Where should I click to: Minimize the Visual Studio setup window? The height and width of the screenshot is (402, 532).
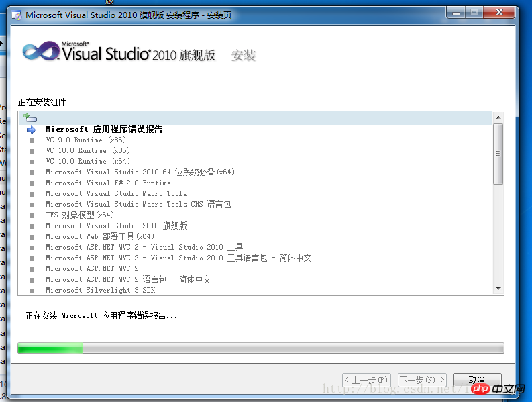456,13
